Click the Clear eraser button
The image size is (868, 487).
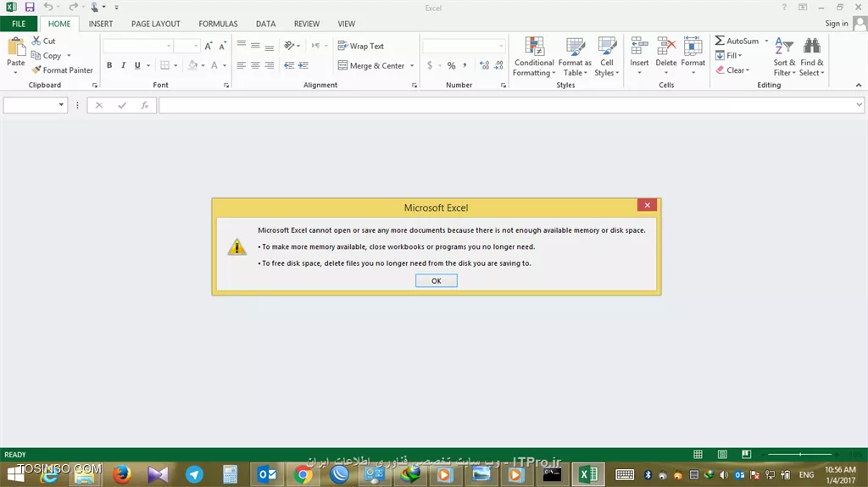[732, 70]
